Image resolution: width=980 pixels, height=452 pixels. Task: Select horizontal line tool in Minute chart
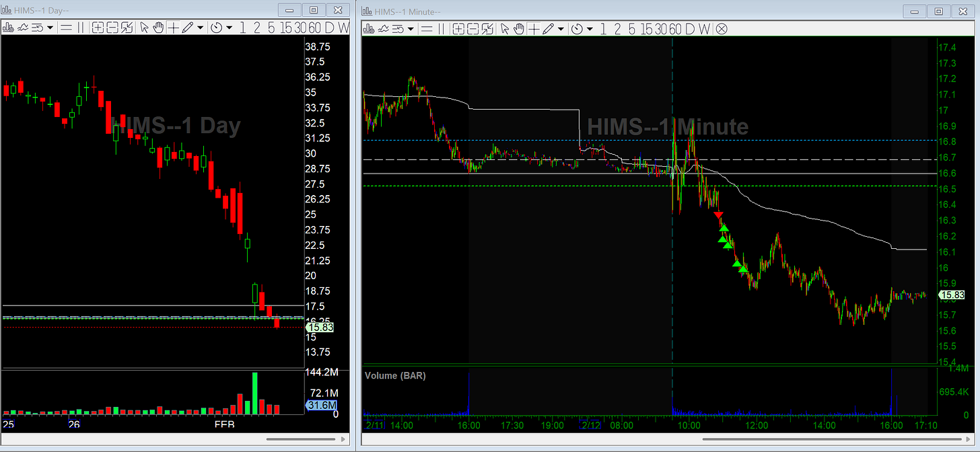tap(426, 28)
